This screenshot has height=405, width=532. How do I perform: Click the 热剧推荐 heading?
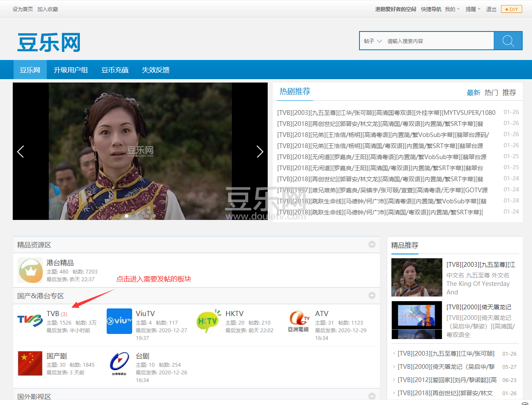coord(295,91)
